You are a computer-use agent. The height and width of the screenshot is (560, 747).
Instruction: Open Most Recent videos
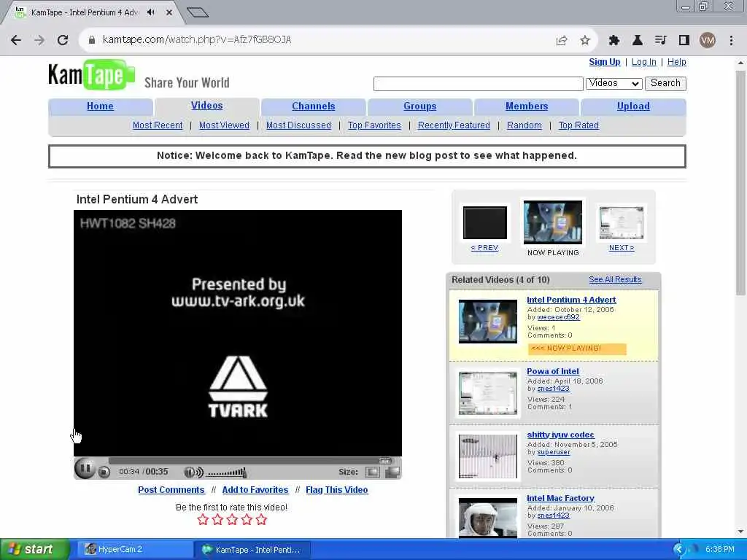158,125
